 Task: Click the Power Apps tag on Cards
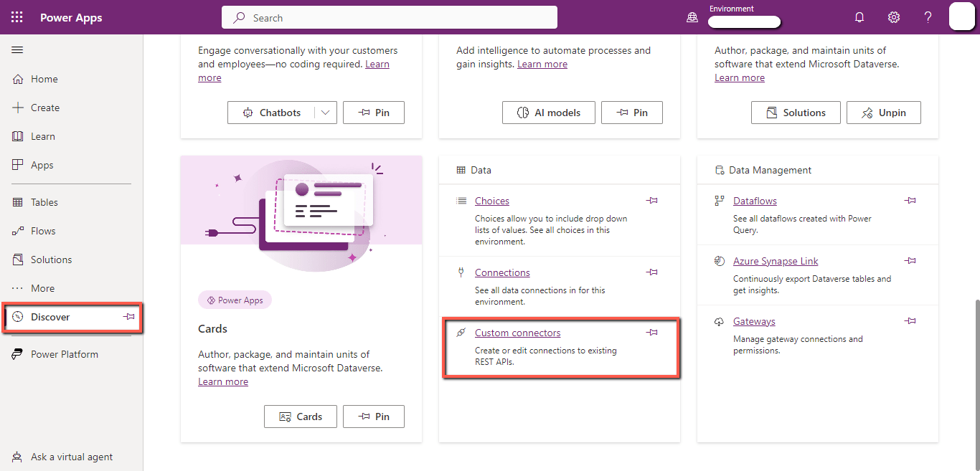click(x=235, y=300)
